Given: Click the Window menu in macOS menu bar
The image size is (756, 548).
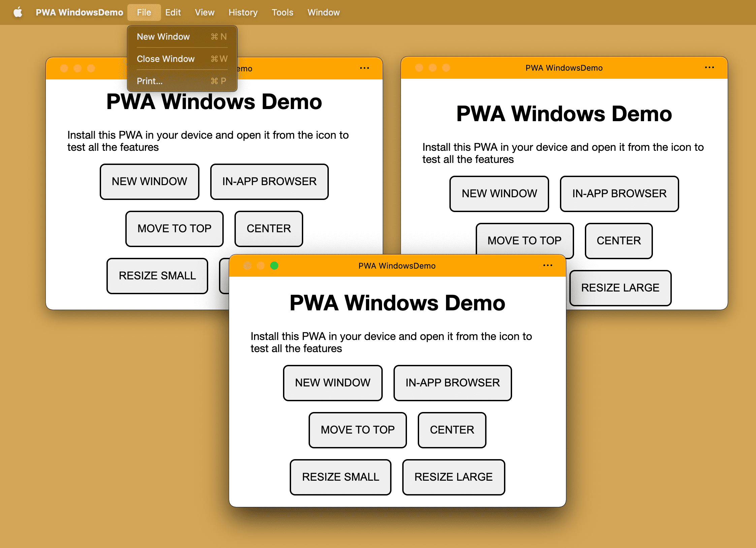Looking at the screenshot, I should (324, 12).
